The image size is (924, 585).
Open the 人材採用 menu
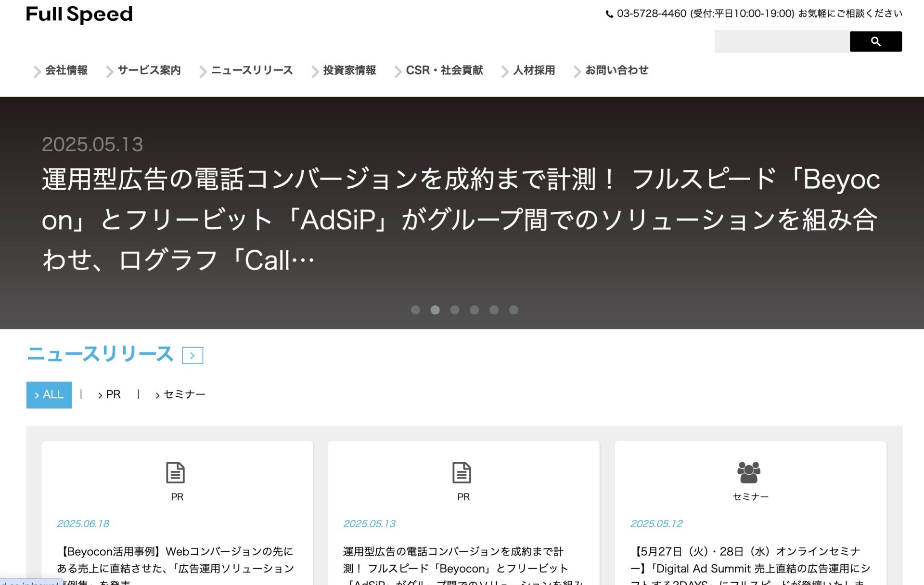click(534, 70)
